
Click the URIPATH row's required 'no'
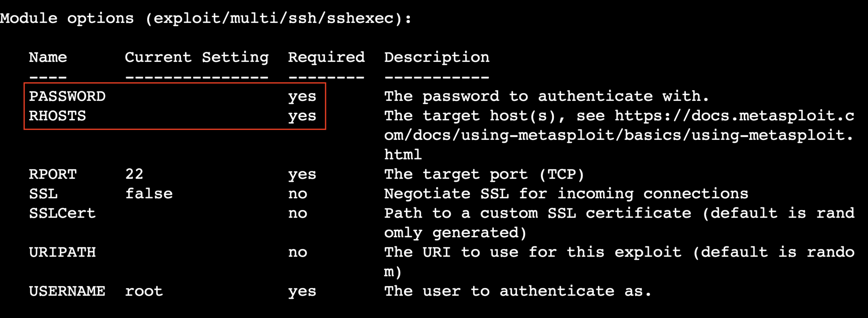pyautogui.click(x=298, y=252)
